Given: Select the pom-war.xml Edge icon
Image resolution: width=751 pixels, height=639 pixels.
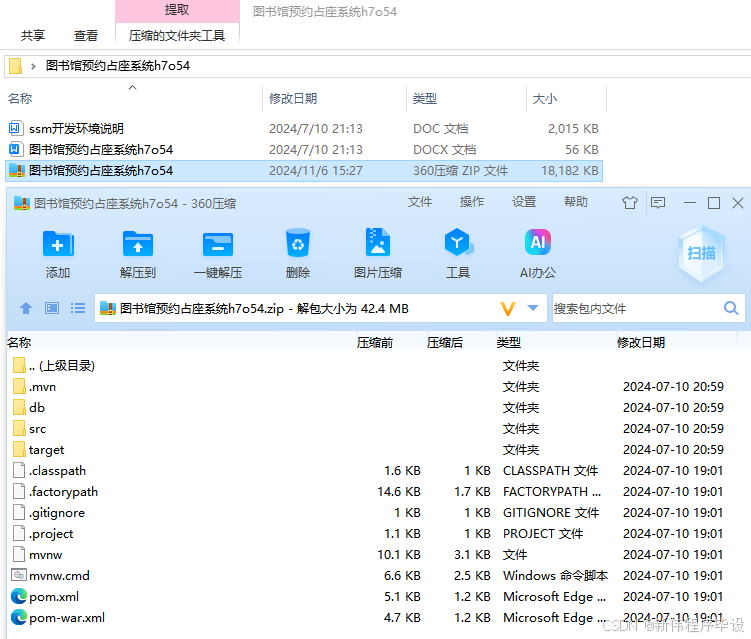Looking at the screenshot, I should 19,617.
